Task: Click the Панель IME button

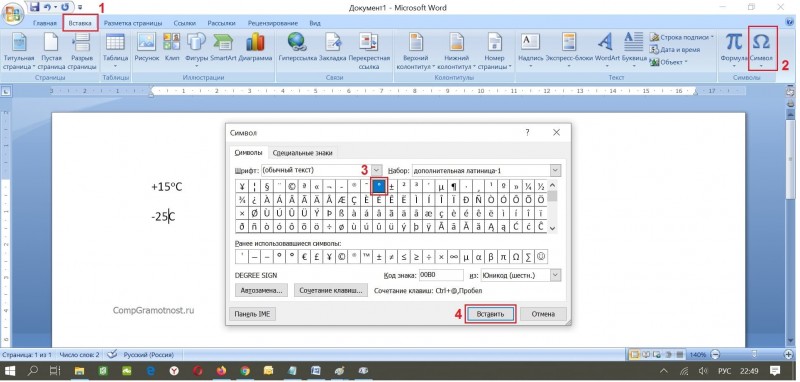Action: [x=253, y=314]
